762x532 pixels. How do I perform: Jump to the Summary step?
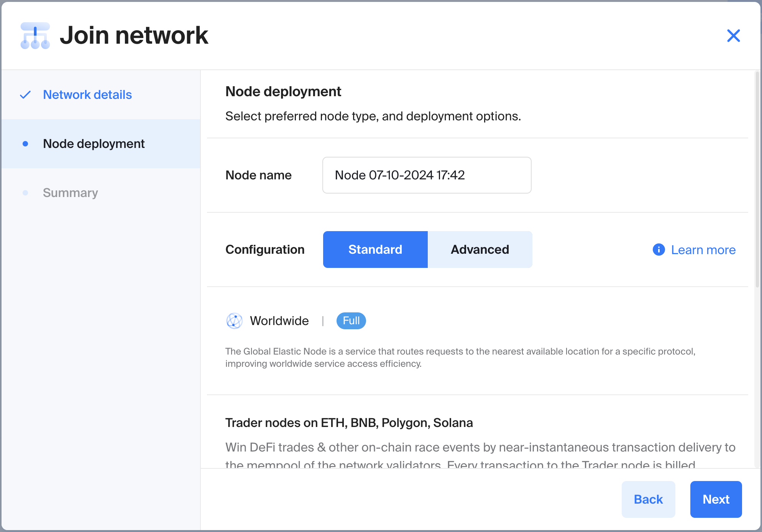(x=70, y=193)
